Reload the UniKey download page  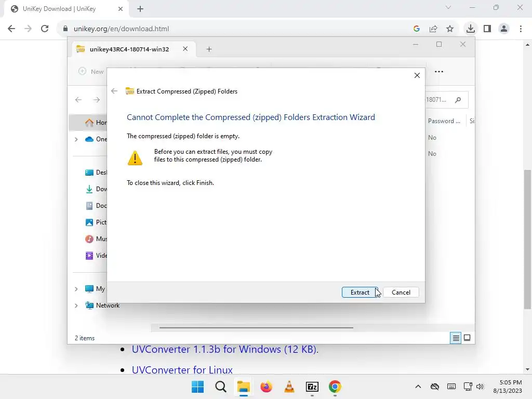(45, 29)
